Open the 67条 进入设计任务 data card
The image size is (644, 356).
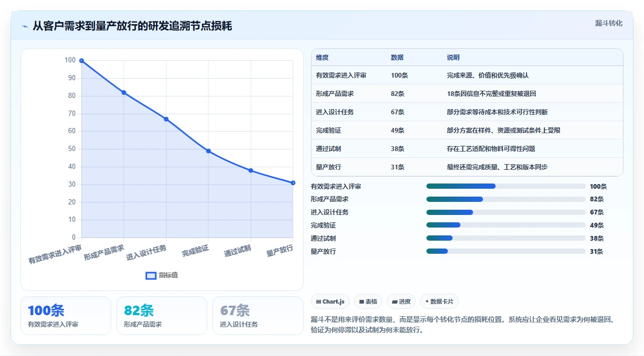257,315
